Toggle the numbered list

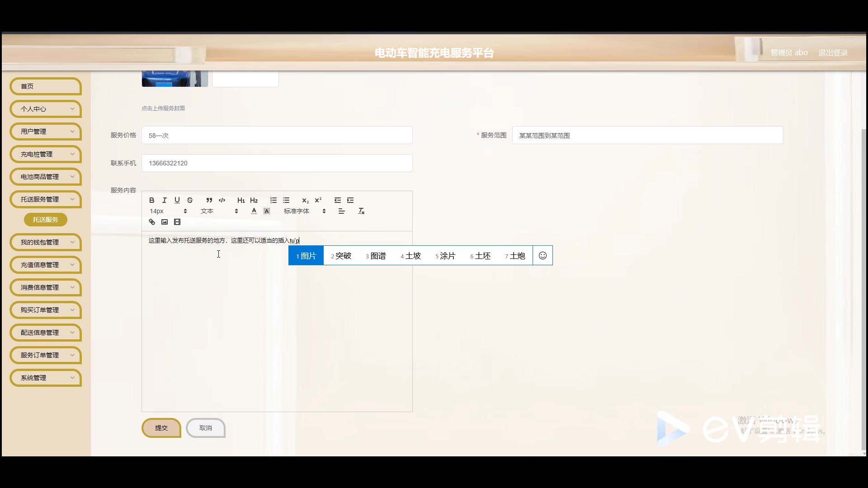pyautogui.click(x=273, y=200)
